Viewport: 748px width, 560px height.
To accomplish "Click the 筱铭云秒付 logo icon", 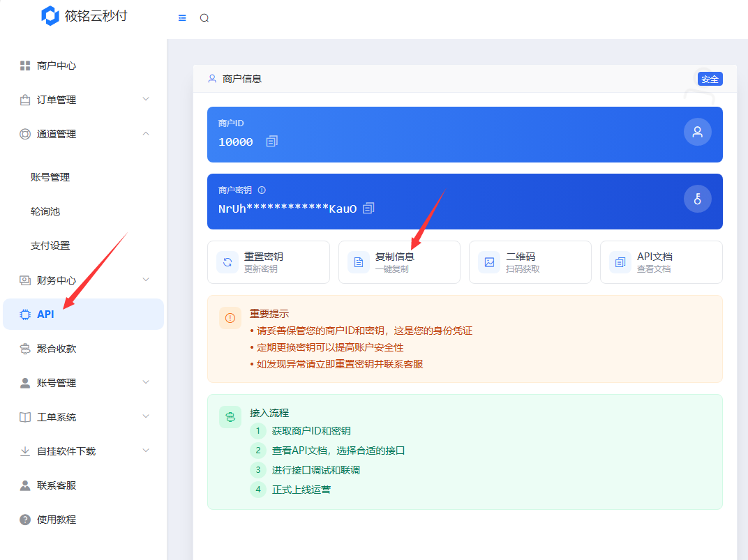I will click(50, 16).
